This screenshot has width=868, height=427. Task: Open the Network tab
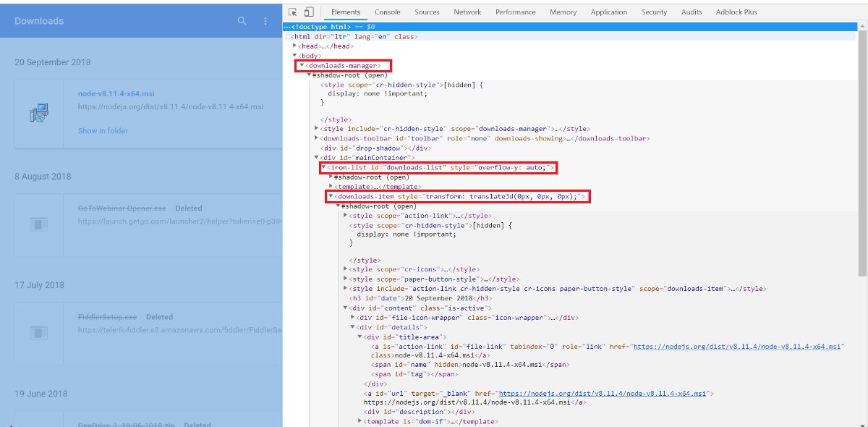point(467,12)
